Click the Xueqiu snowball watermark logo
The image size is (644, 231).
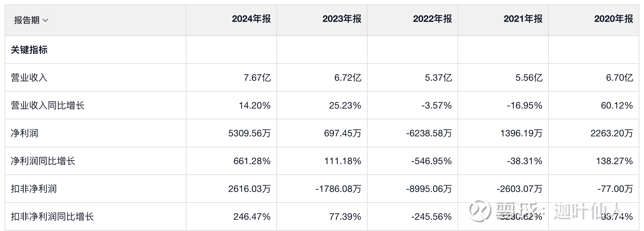[x=480, y=210]
